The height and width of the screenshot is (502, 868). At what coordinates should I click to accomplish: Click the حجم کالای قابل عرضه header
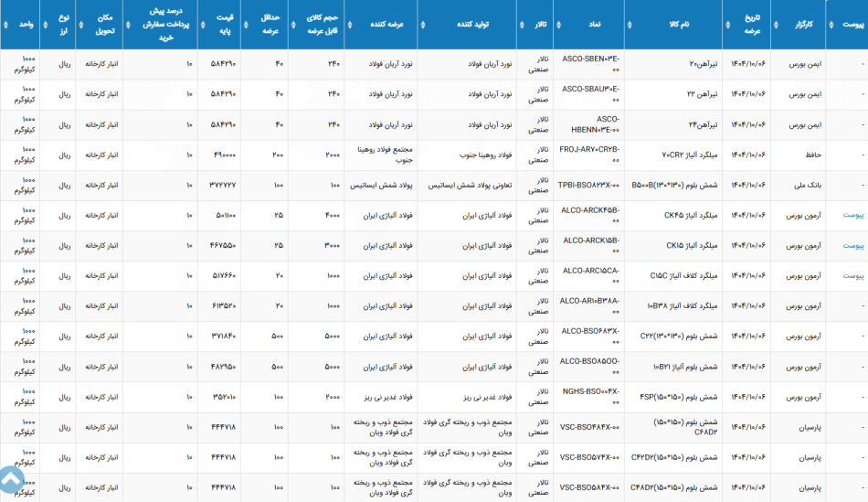[x=323, y=25]
